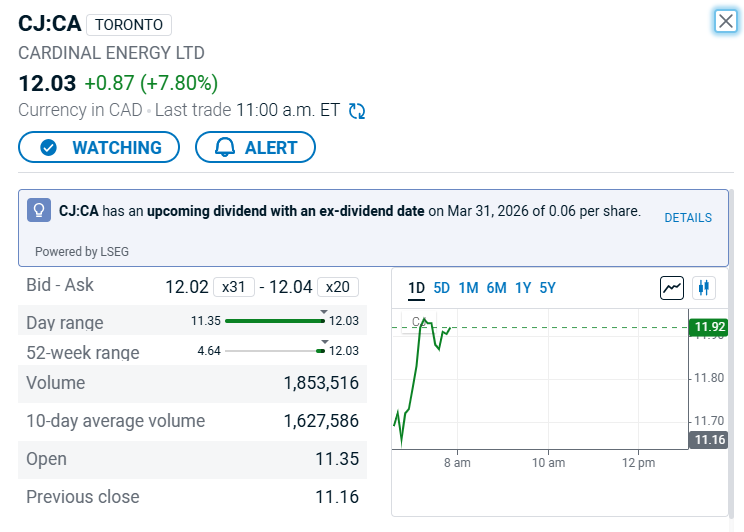Click the 10 am axis label
This screenshot has height=532, width=744.
(x=549, y=463)
